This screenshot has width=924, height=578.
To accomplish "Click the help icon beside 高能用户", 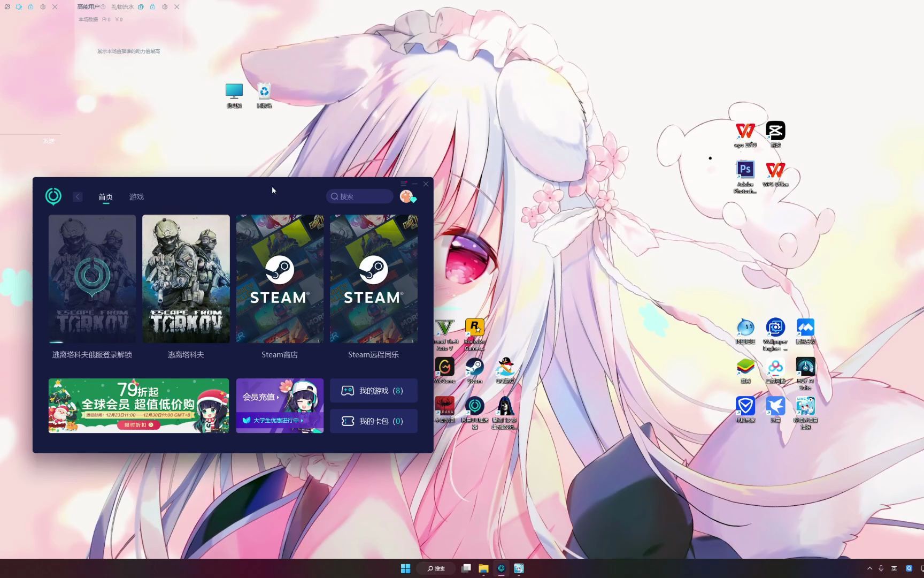I will pos(103,7).
